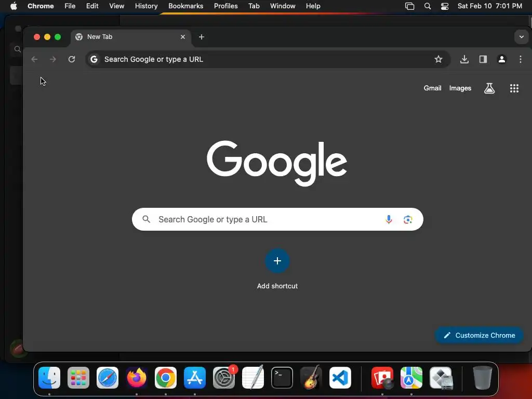
Task: Bookmark this tab with the star icon
Action: [x=438, y=59]
